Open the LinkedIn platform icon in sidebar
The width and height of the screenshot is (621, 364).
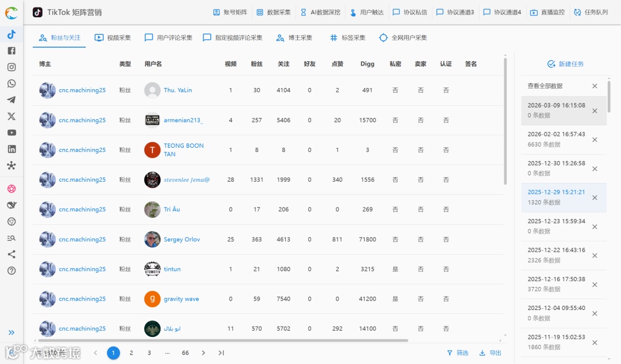coord(11,149)
